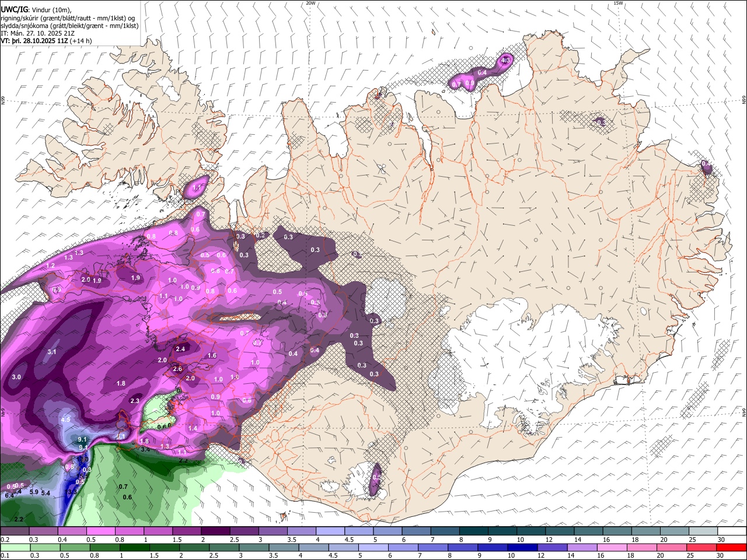Image resolution: width=747 pixels, height=560 pixels.
Task: Click the '2.3' snowfall value on the map
Action: [135, 401]
